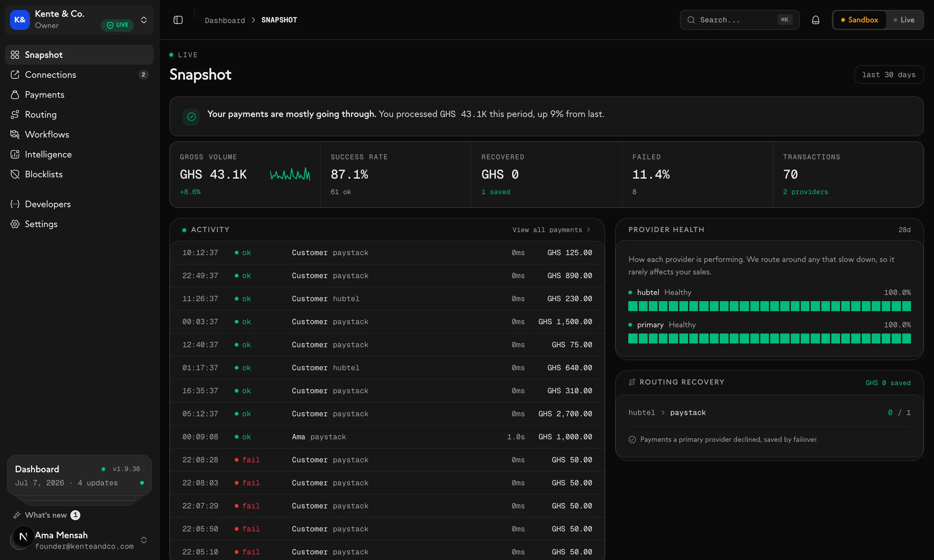This screenshot has width=934, height=560.
Task: Open the Connections page icon
Action: coord(15,75)
